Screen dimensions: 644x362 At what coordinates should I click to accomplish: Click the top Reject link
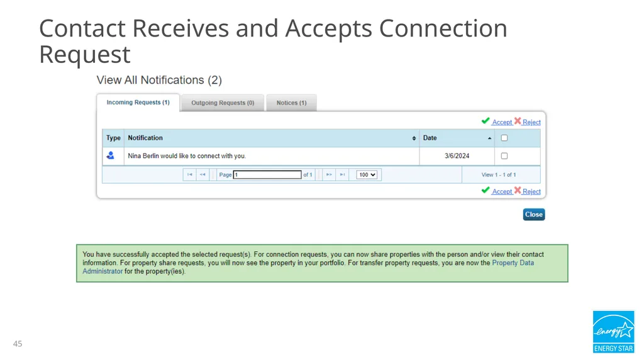click(531, 122)
